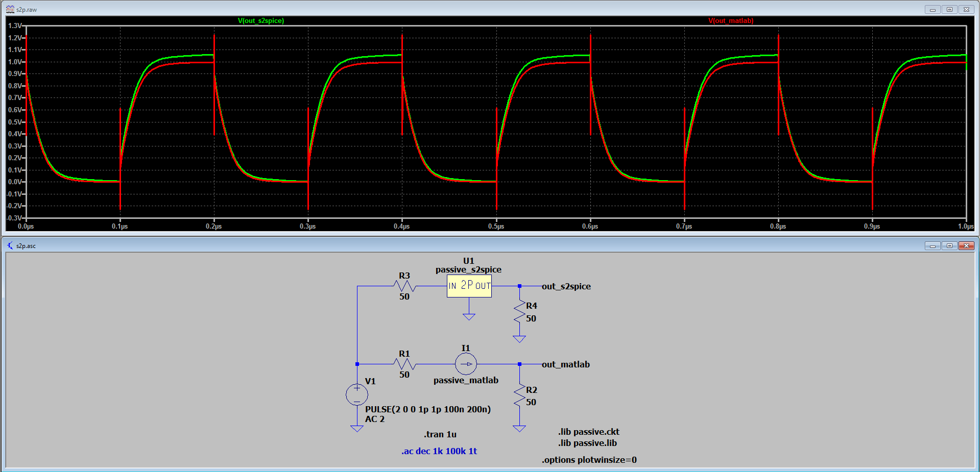This screenshot has width=980, height=472.
Task: Click the ground symbol beneath the U1 block
Action: [x=469, y=316]
